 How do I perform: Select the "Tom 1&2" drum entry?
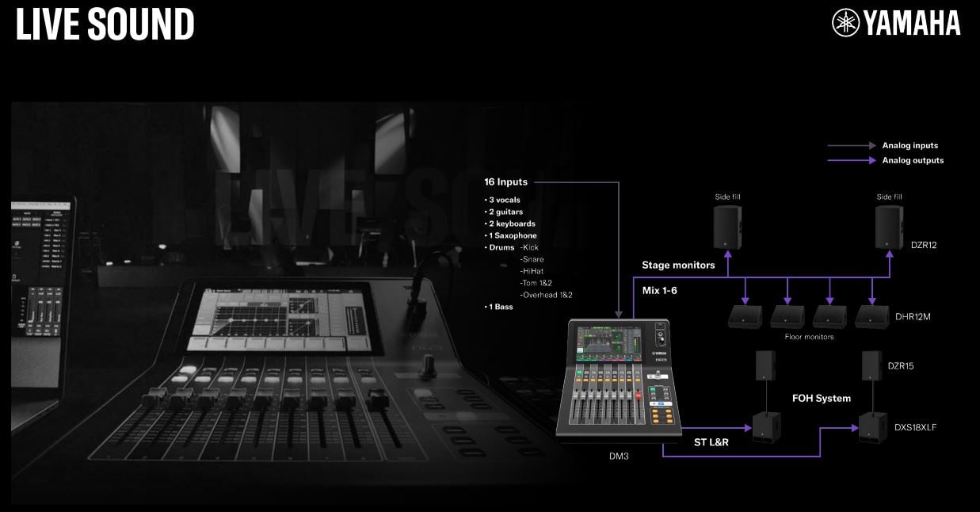point(536,283)
